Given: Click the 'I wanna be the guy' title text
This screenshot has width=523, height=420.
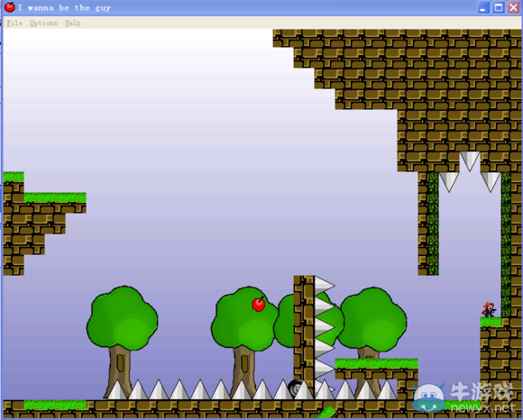Looking at the screenshot, I should click(x=64, y=8).
